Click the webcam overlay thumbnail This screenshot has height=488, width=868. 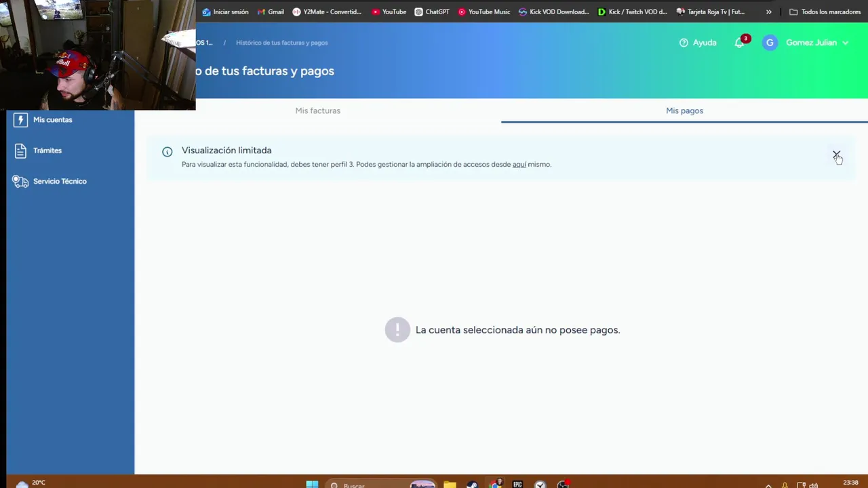coord(98,55)
